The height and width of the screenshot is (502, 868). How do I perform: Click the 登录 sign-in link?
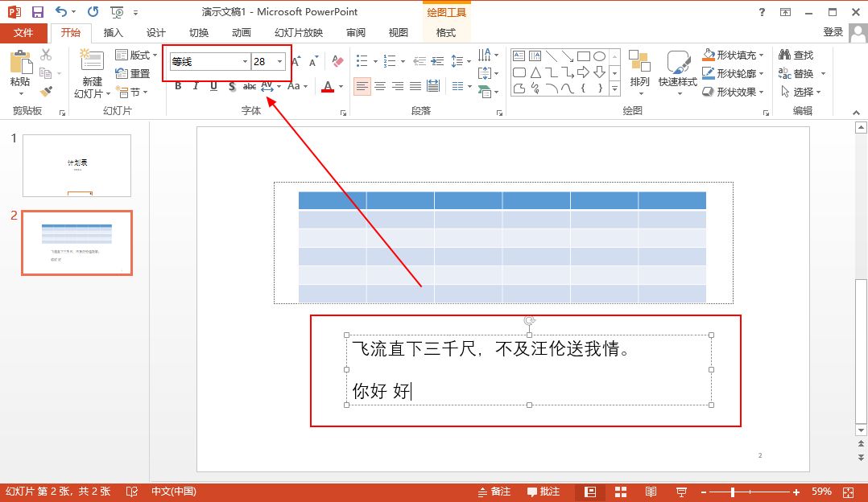pyautogui.click(x=833, y=32)
